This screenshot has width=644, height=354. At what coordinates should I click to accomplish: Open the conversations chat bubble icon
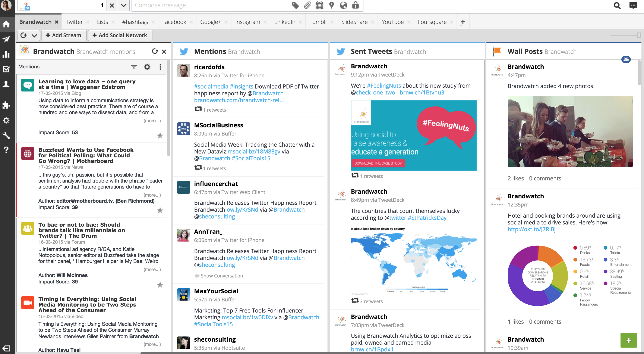[633, 6]
